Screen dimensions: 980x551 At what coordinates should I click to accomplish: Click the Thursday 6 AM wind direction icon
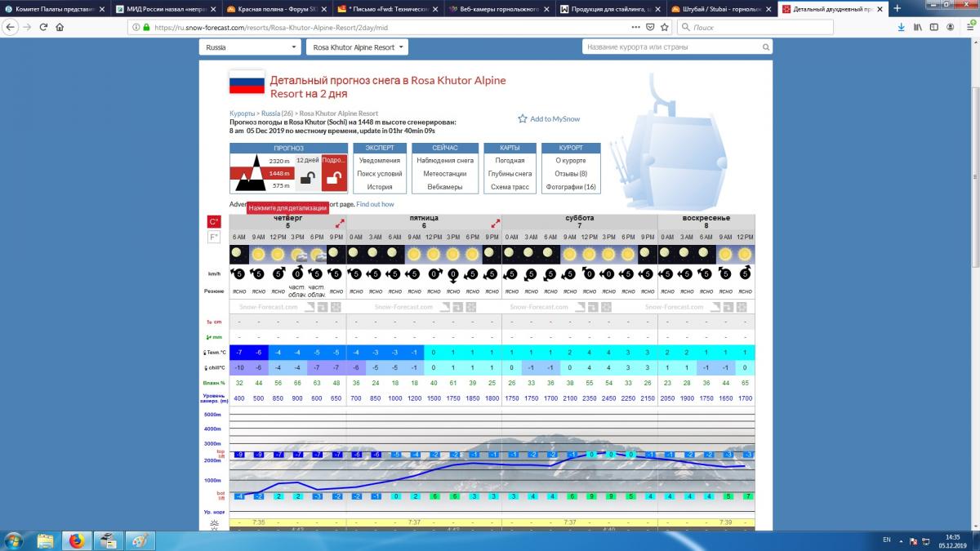[x=238, y=274]
